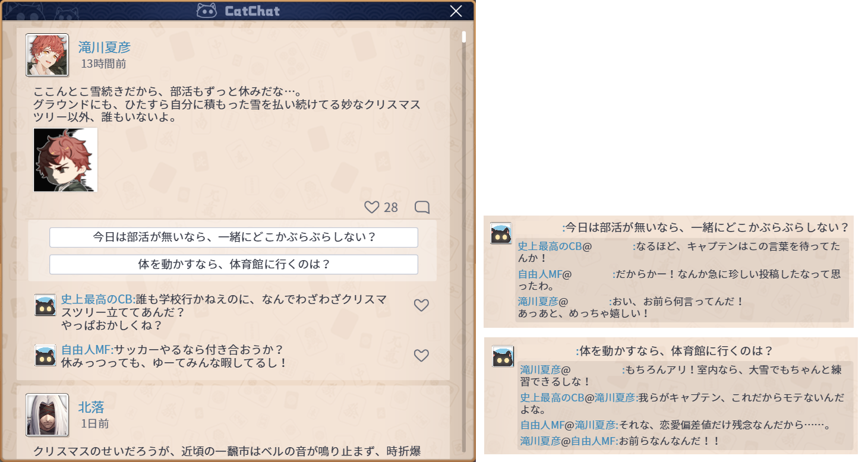This screenshot has height=462, width=868.
Task: Click the 史上最高のCB commenter name
Action: (98, 299)
